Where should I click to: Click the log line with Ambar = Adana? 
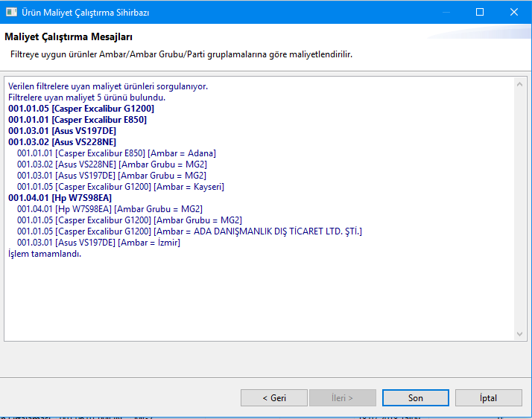point(116,153)
